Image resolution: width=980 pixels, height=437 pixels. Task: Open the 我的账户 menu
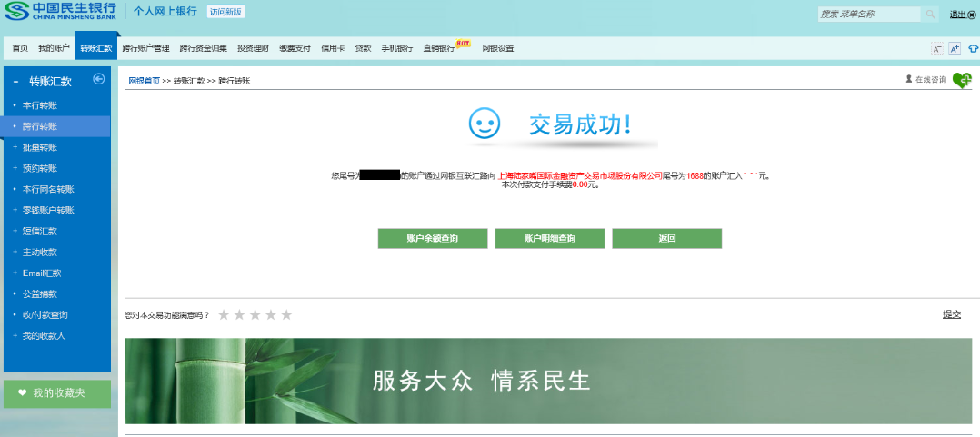click(54, 48)
